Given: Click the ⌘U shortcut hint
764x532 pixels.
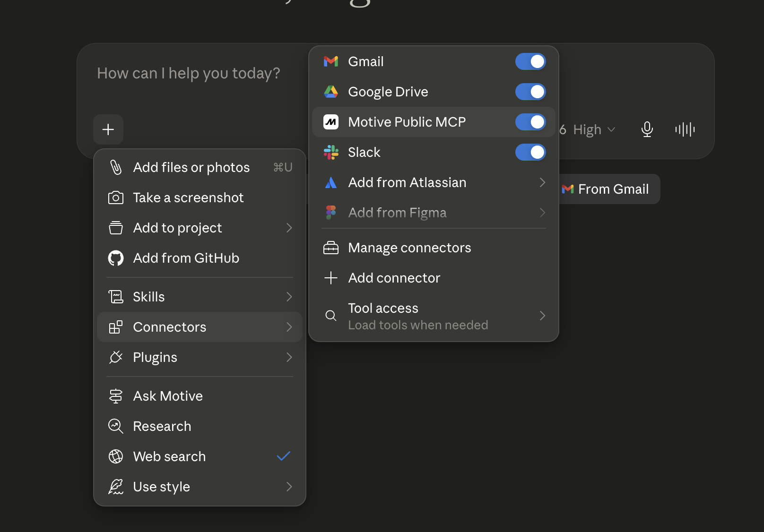Looking at the screenshot, I should [283, 167].
